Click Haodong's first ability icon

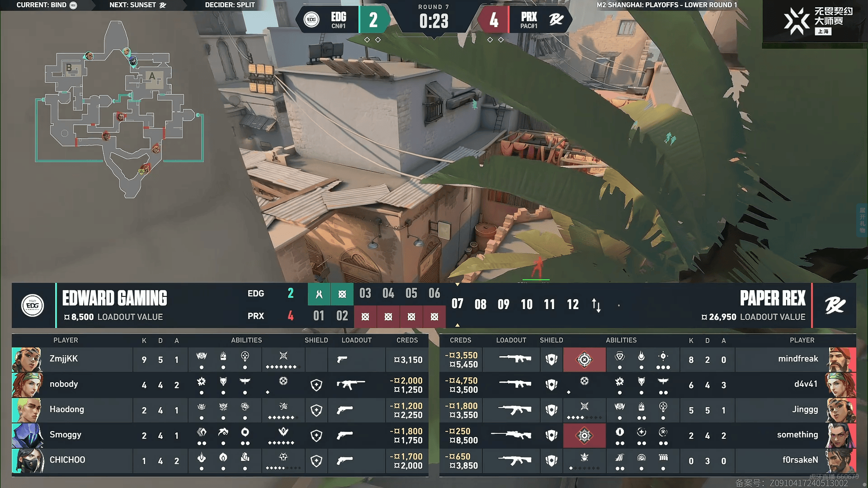202,407
